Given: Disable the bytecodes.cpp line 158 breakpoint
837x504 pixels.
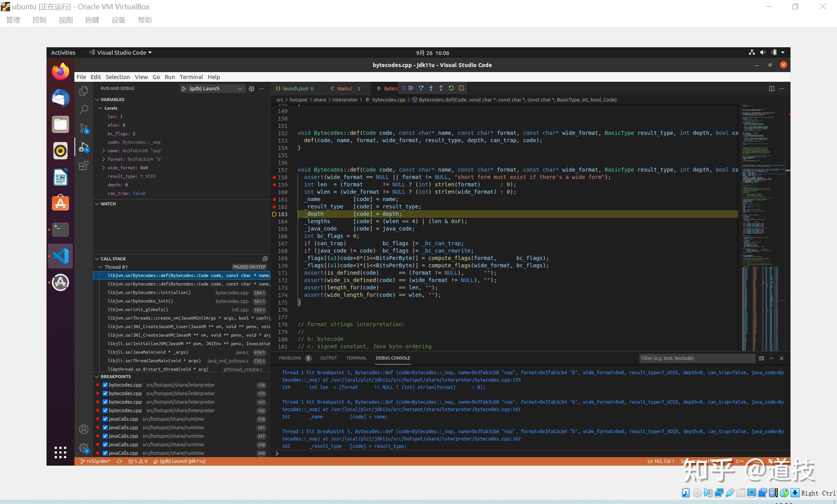Looking at the screenshot, I should [x=105, y=385].
